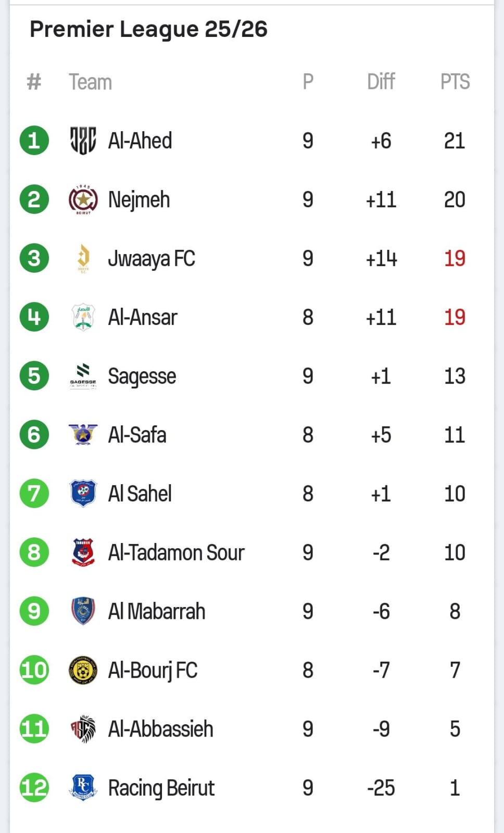Sort by the Diff column header
504x833 pixels.
coord(381,82)
